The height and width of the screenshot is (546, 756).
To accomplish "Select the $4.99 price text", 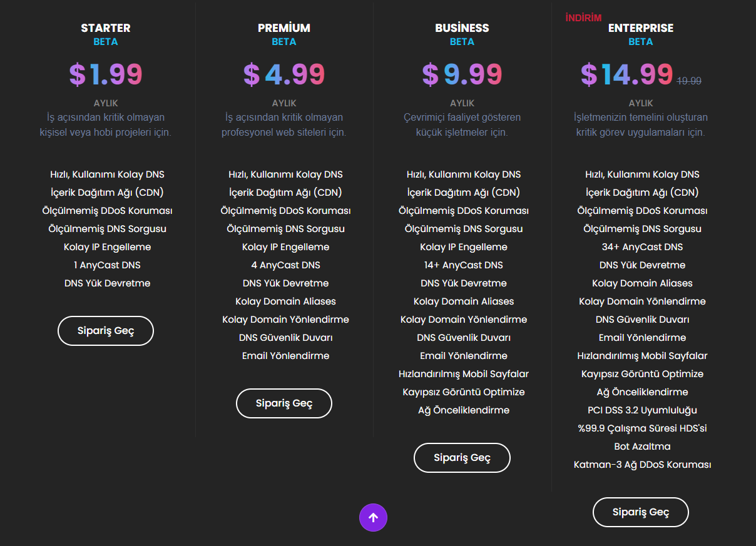I will point(283,74).
